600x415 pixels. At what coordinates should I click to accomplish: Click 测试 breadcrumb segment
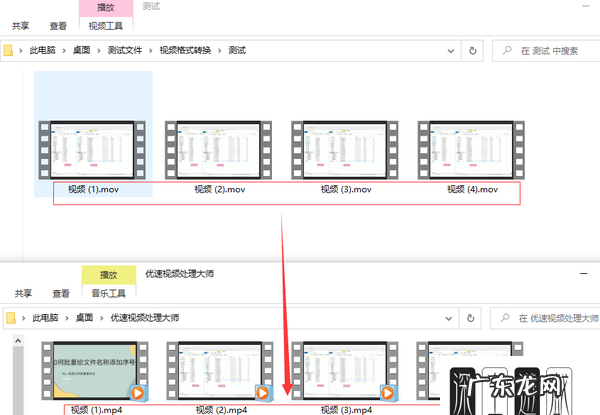[x=237, y=50]
